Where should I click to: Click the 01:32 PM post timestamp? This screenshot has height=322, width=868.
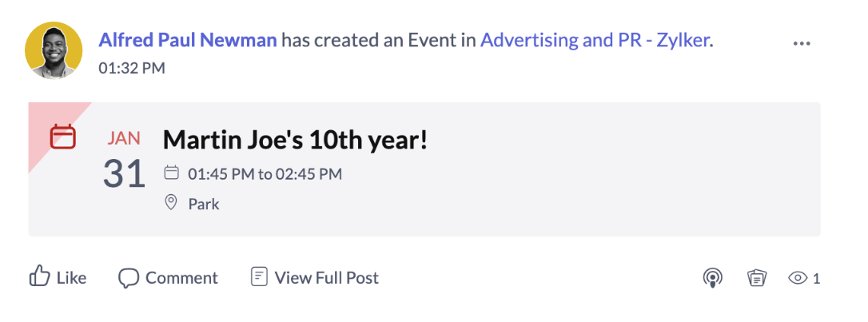click(132, 68)
